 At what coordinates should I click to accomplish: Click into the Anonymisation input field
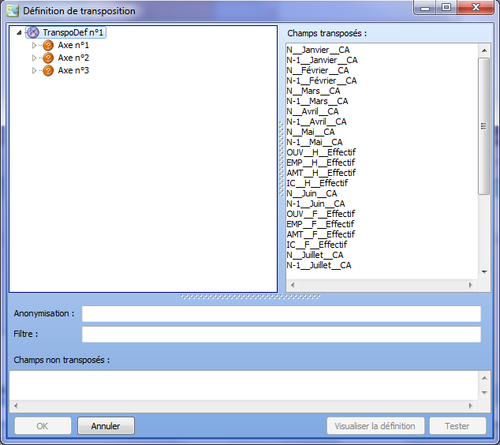pyautogui.click(x=281, y=314)
